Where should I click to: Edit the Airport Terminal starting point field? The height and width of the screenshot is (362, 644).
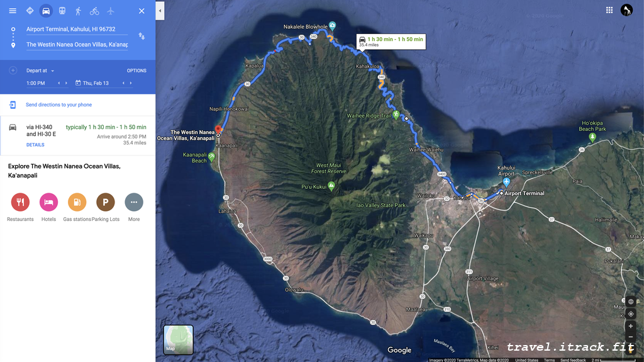point(77,29)
